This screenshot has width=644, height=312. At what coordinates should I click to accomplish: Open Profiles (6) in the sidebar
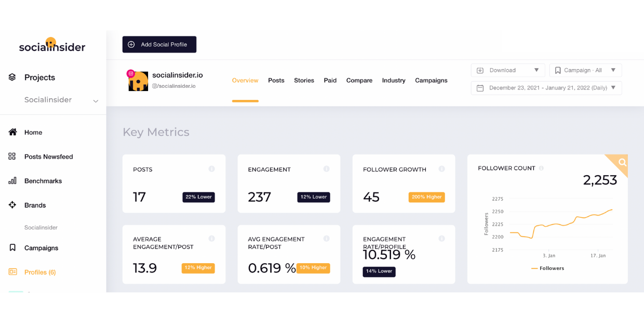(40, 272)
